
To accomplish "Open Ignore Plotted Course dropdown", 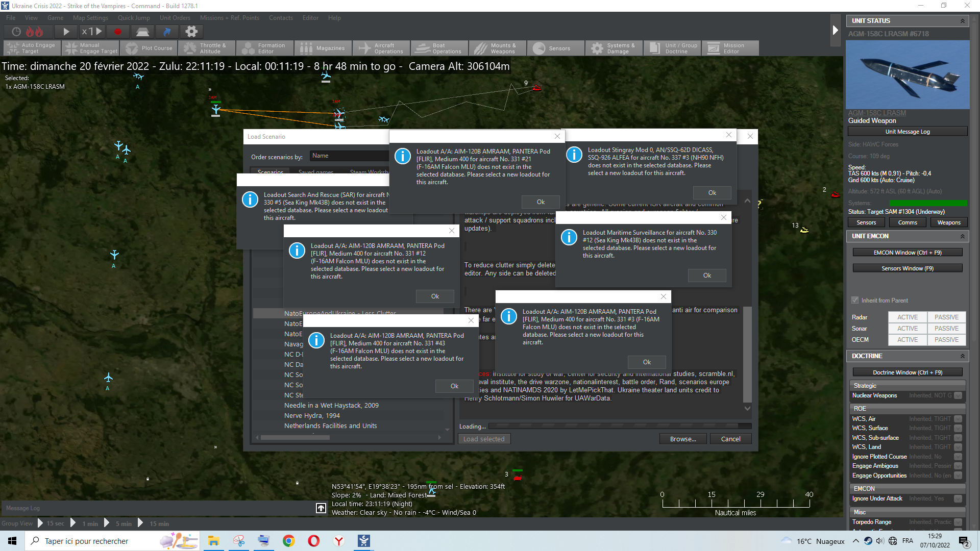I will coord(958,457).
